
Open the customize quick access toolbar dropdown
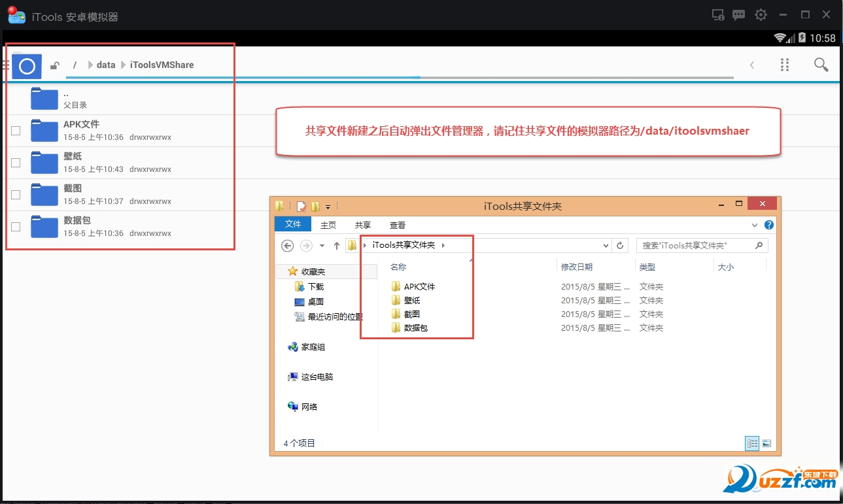[328, 207]
